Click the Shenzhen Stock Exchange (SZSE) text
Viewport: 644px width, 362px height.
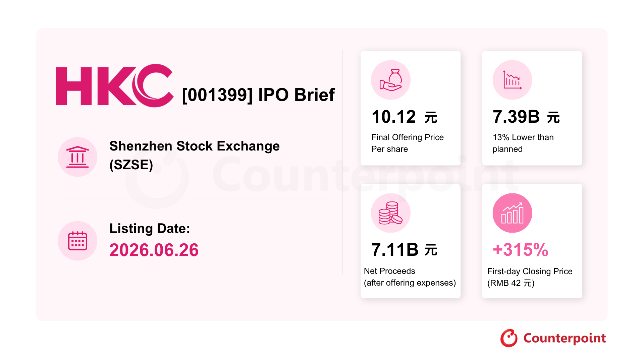(x=195, y=155)
